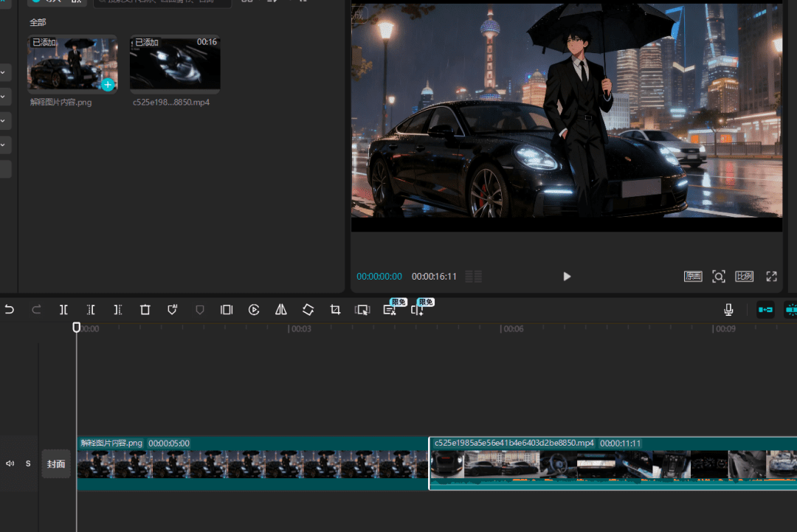Click the reverse playback circle icon
Screen dimensions: 797x532
(x=254, y=310)
